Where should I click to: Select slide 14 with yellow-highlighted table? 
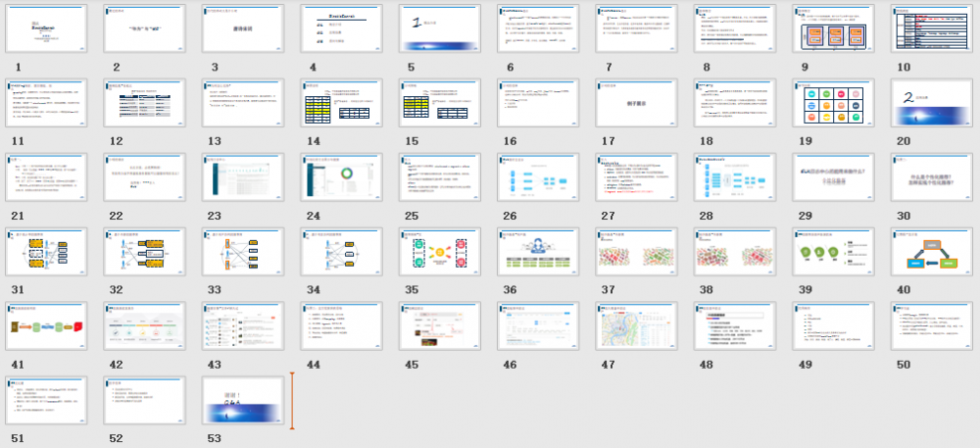click(x=341, y=103)
